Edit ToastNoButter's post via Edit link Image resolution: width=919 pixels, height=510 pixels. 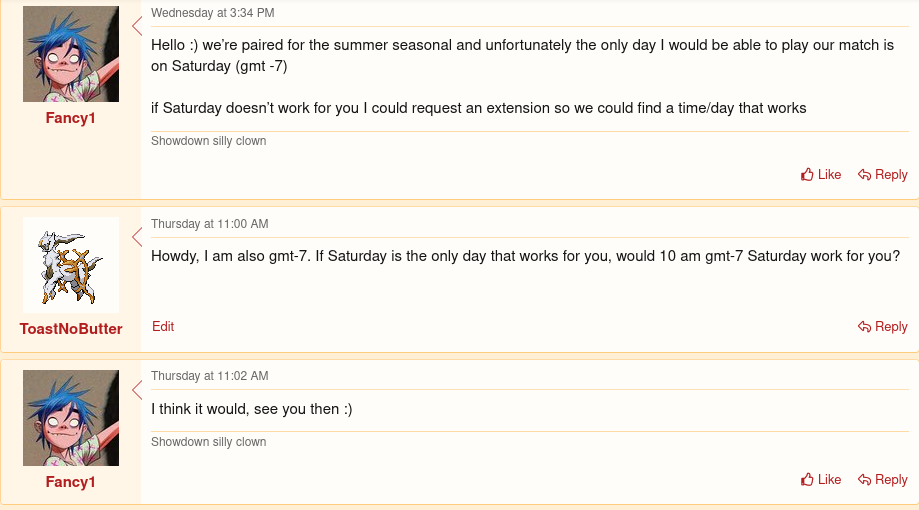163,327
